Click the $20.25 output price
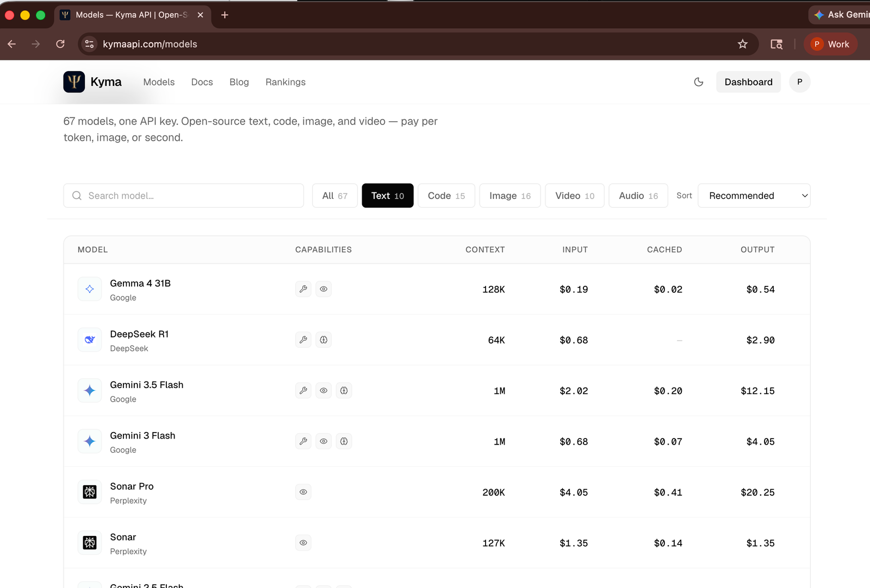This screenshot has height=588, width=870. [x=757, y=492]
